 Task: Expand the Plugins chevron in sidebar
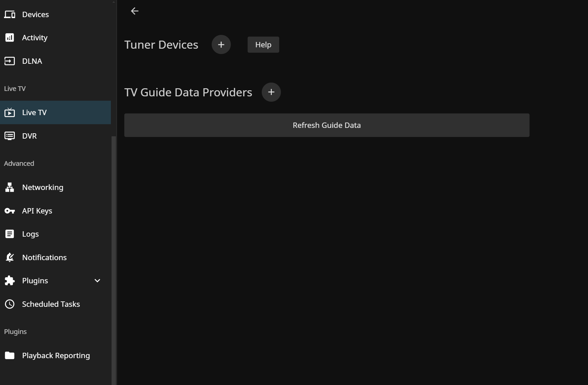pos(97,281)
